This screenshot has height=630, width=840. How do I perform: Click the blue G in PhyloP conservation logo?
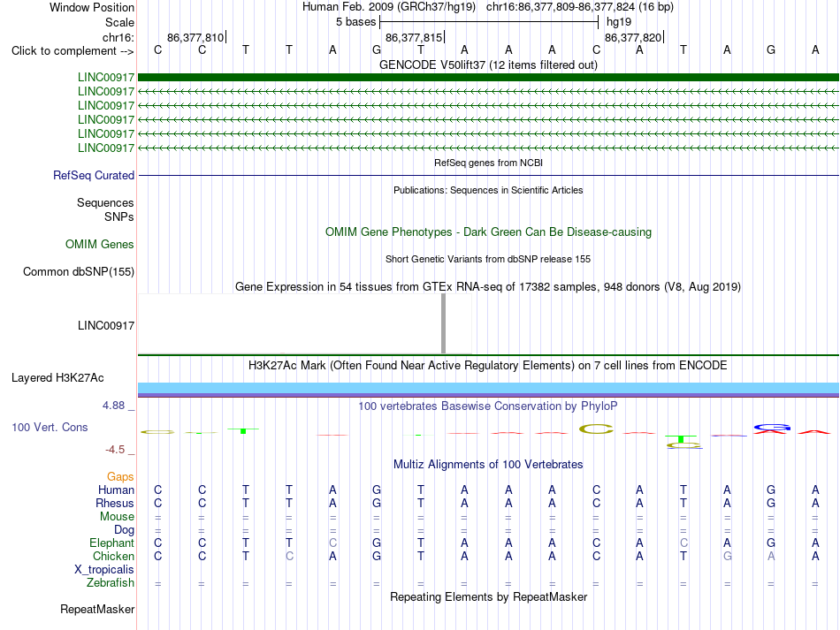click(771, 427)
